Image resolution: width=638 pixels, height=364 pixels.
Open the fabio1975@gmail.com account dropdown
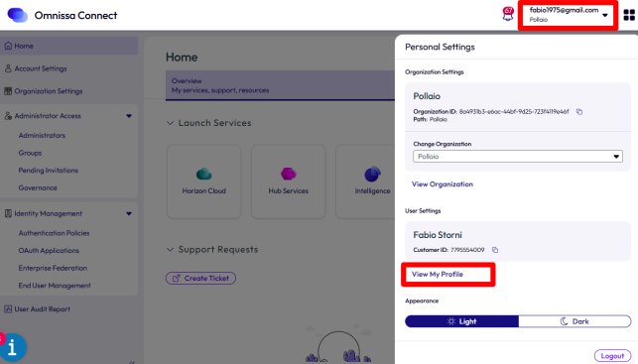point(568,15)
